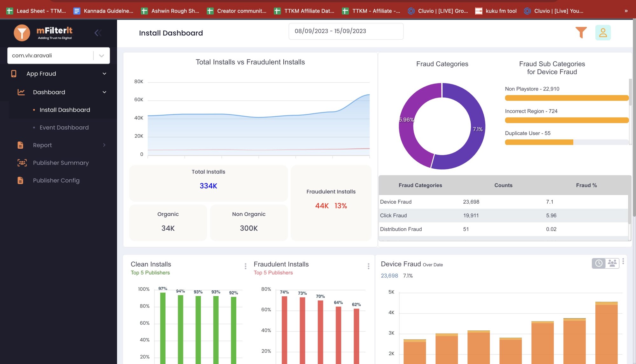Collapse the sidebar with the double-arrow icon
The height and width of the screenshot is (364, 636).
click(98, 33)
